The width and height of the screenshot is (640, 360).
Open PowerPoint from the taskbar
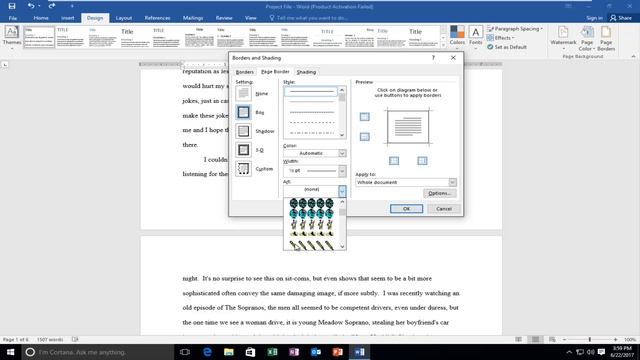pyautogui.click(x=338, y=352)
